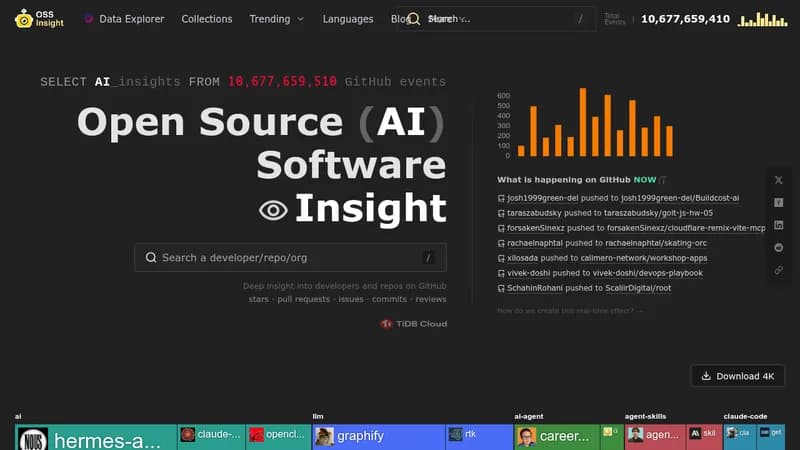
Task: Click the 'pull requests' text under search
Action: [x=304, y=299]
